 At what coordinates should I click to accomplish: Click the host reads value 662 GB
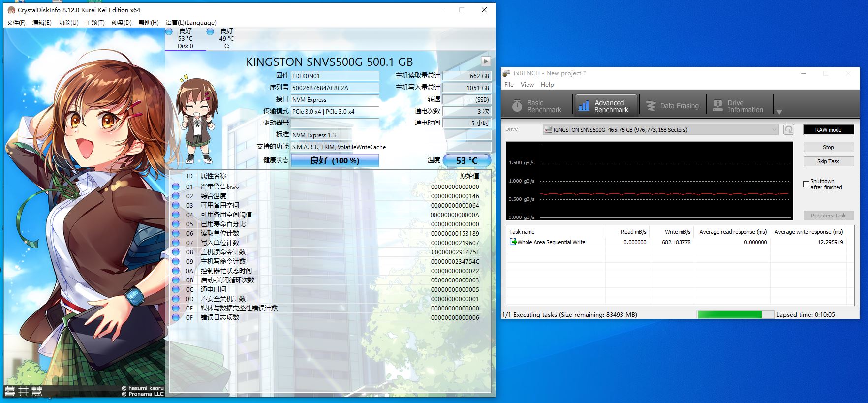coord(466,76)
